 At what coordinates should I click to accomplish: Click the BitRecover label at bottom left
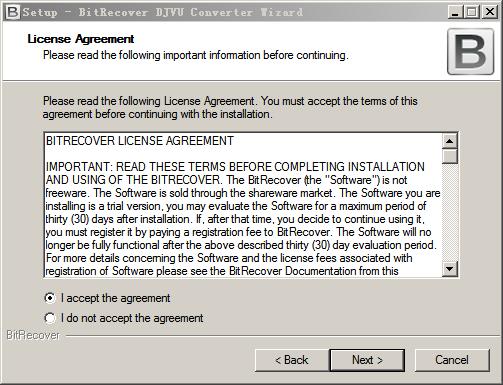click(x=33, y=335)
